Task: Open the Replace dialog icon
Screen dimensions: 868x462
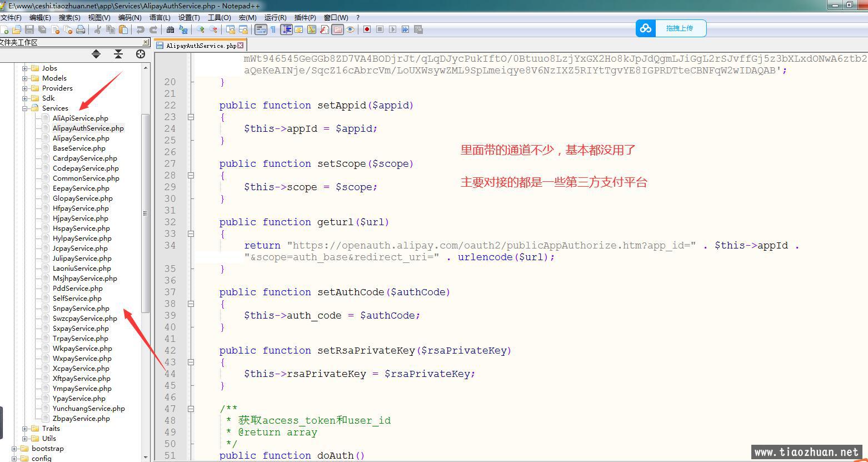Action: click(183, 29)
